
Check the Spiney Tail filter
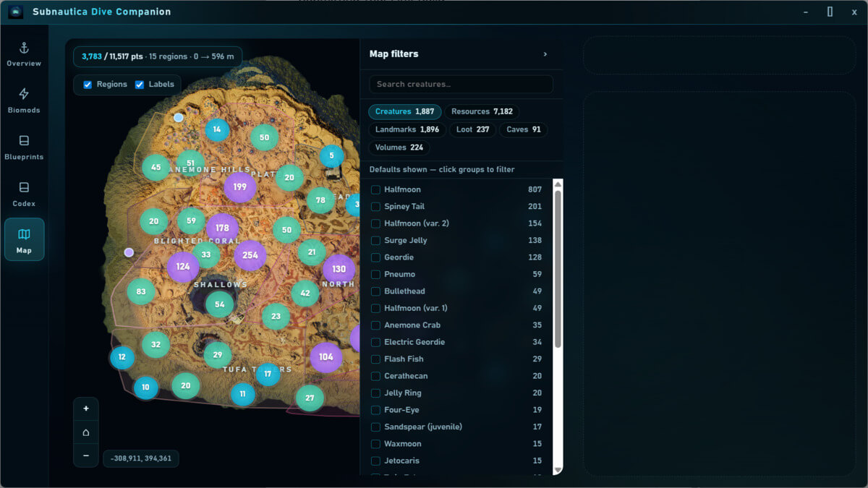[x=375, y=207]
